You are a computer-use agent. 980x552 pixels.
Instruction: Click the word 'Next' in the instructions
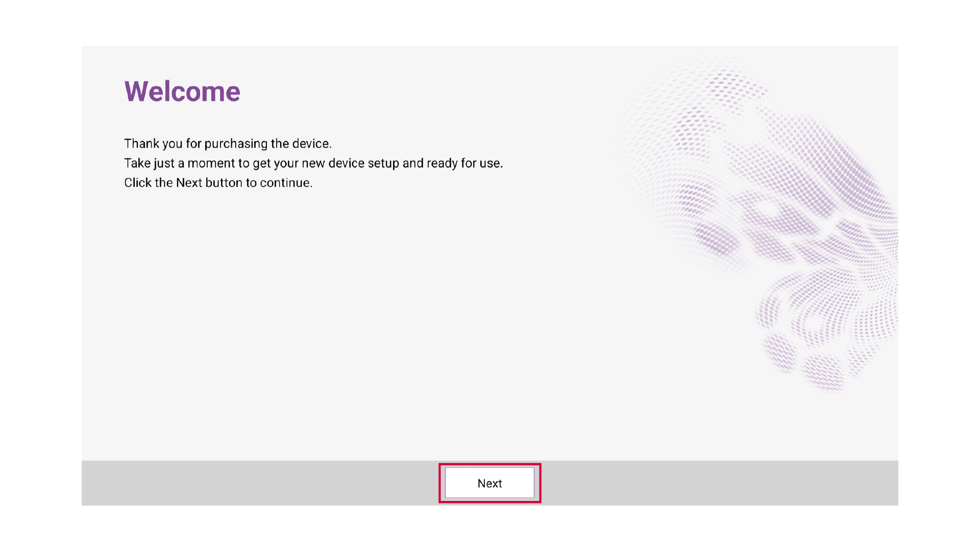(x=189, y=183)
